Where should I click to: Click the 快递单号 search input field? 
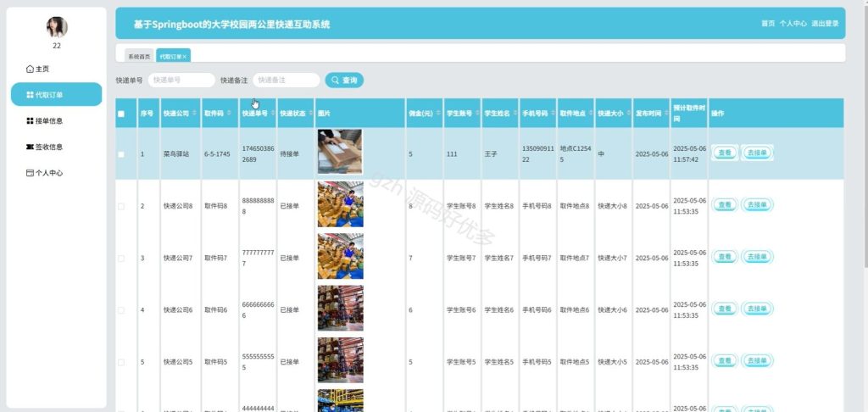[x=181, y=81]
